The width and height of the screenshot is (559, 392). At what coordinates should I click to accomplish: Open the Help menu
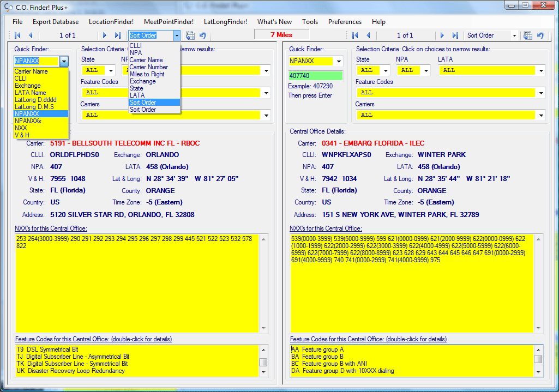point(378,22)
